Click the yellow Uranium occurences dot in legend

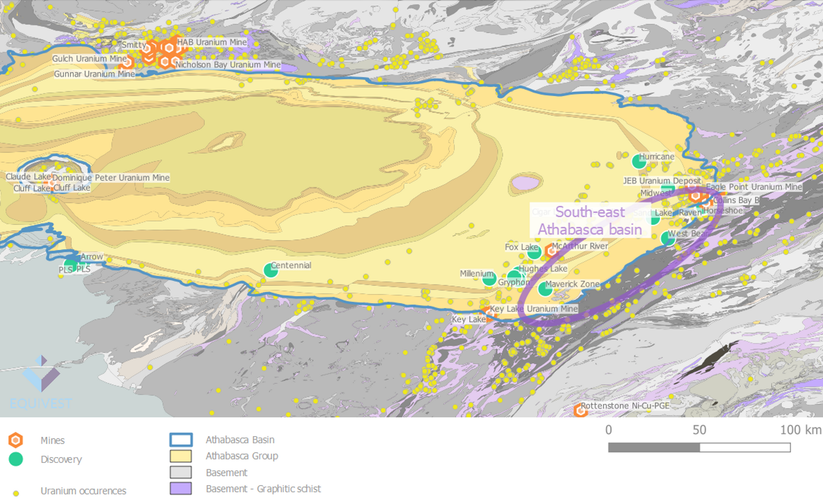[x=16, y=493]
